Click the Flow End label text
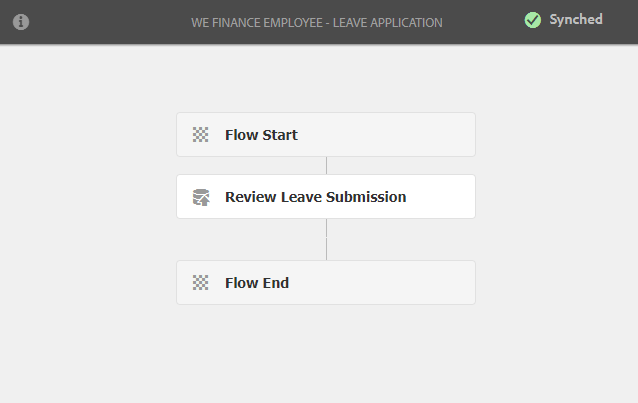 pyautogui.click(x=257, y=283)
